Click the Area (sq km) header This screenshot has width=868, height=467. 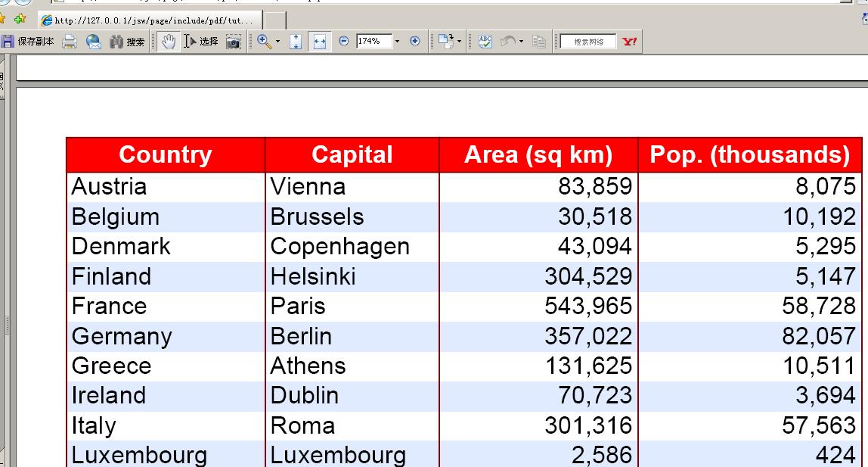click(x=538, y=154)
